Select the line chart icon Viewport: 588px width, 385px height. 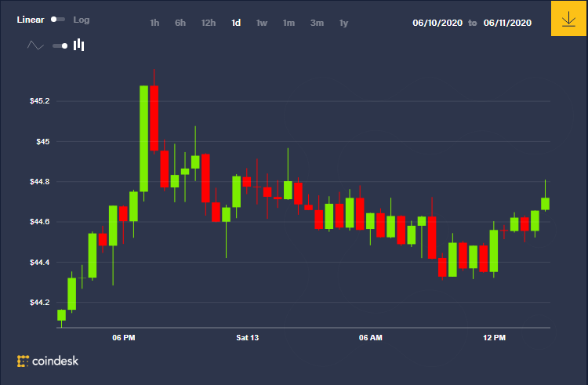(x=35, y=45)
